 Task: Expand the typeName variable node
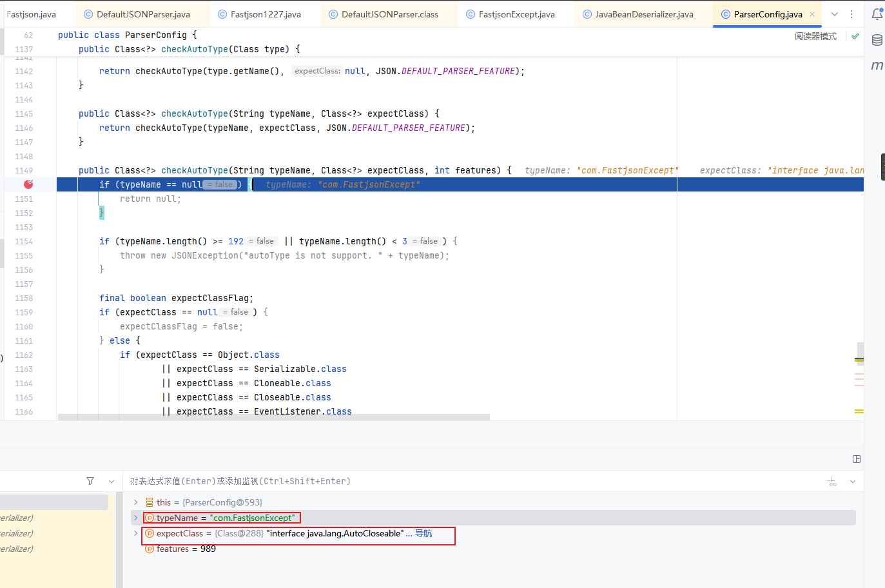point(135,518)
